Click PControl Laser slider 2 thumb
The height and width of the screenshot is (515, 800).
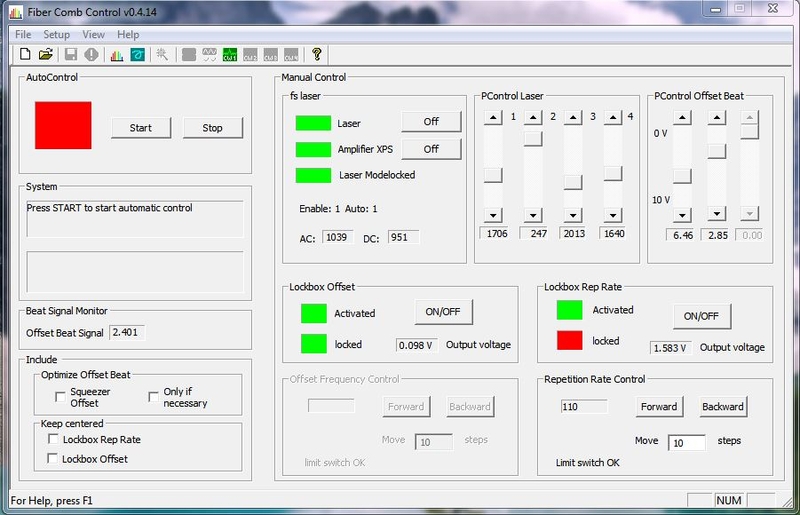coord(533,139)
